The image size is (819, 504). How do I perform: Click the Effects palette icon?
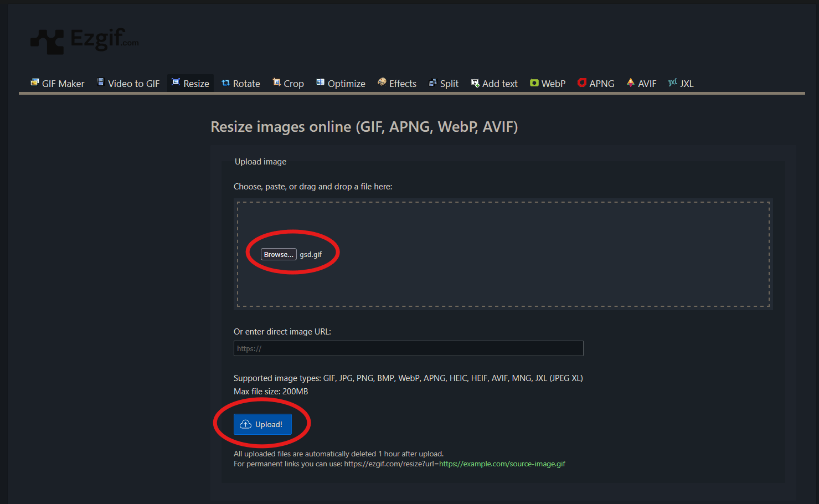(x=382, y=83)
